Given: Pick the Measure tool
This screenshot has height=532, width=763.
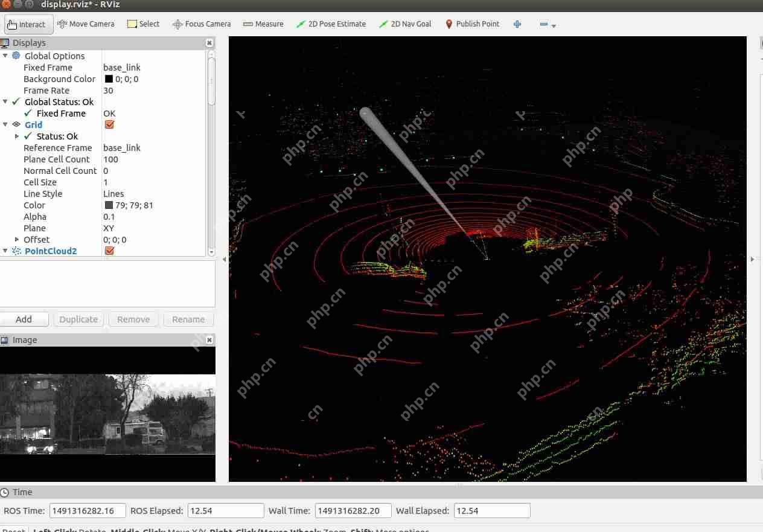Looking at the screenshot, I should click(263, 24).
